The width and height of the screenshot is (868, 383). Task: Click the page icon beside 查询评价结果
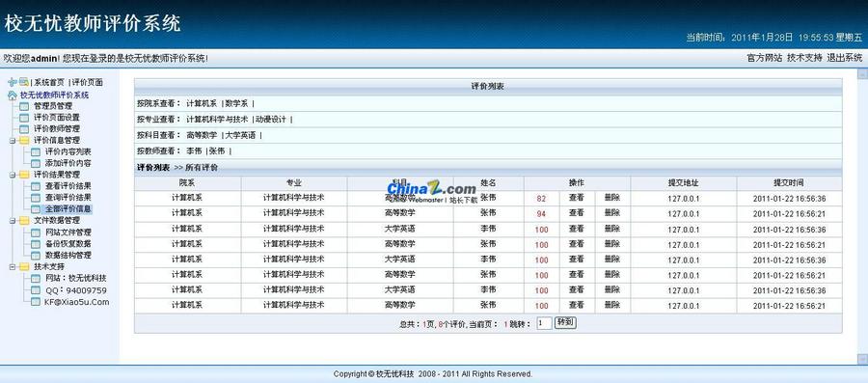(36, 198)
